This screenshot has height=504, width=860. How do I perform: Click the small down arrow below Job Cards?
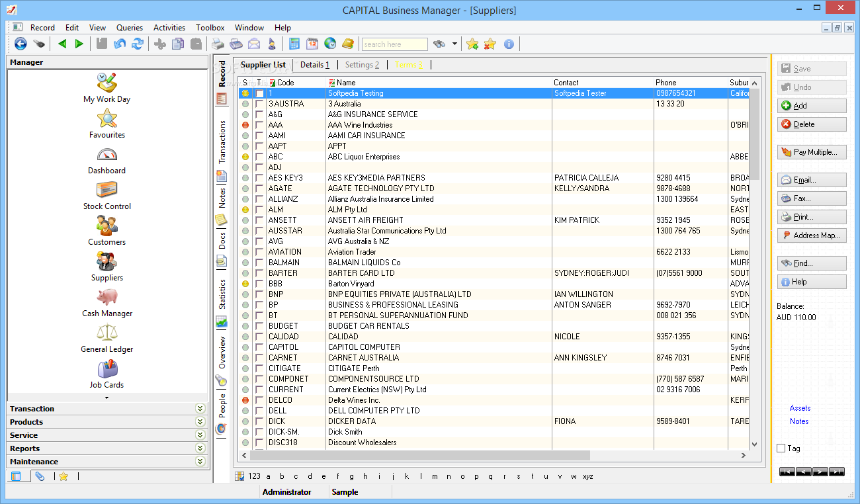107,398
